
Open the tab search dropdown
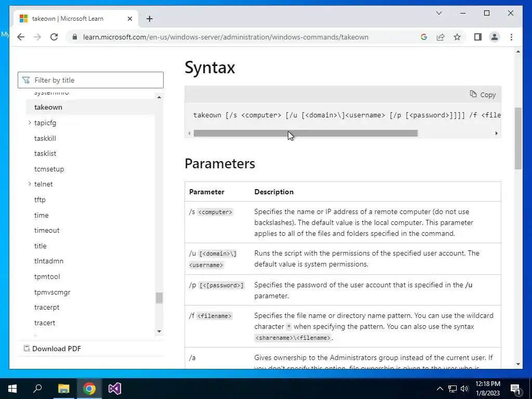(438, 13)
